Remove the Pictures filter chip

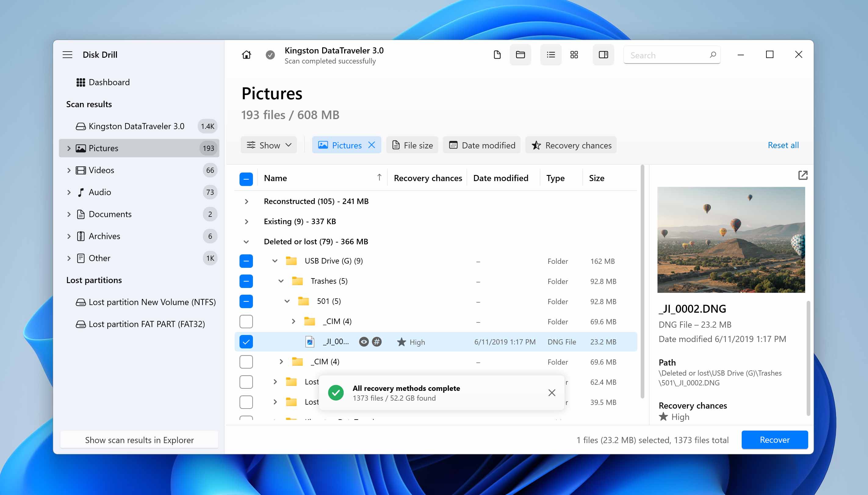tap(372, 145)
